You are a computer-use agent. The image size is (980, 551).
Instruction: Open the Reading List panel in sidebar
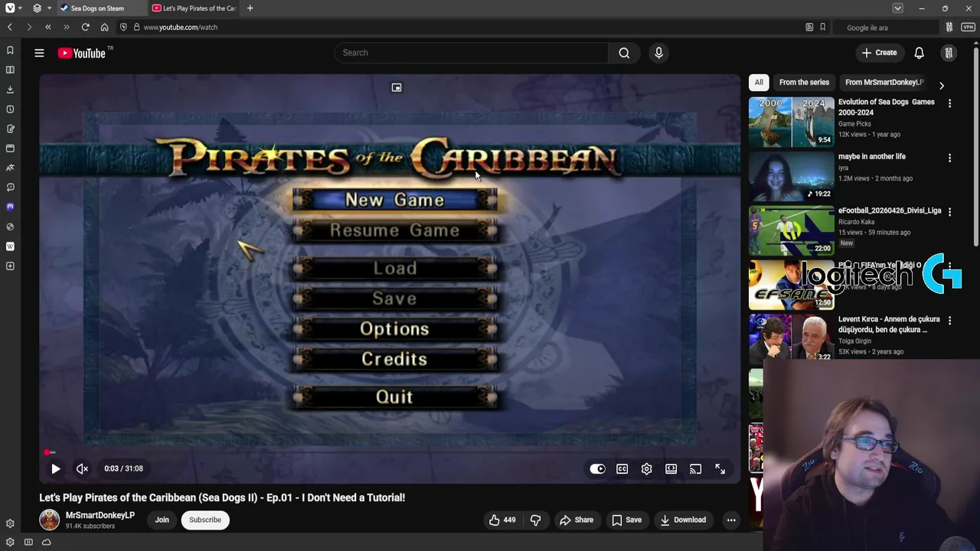10,70
